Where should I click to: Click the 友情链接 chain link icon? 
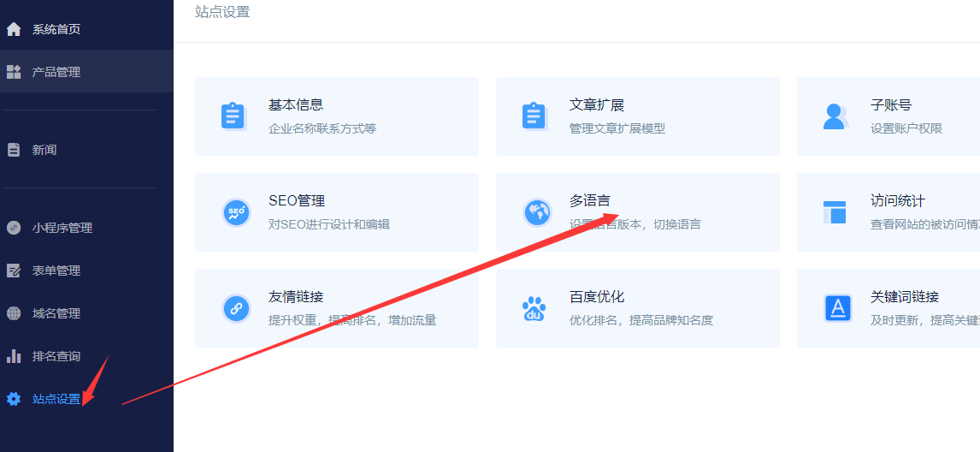235,308
